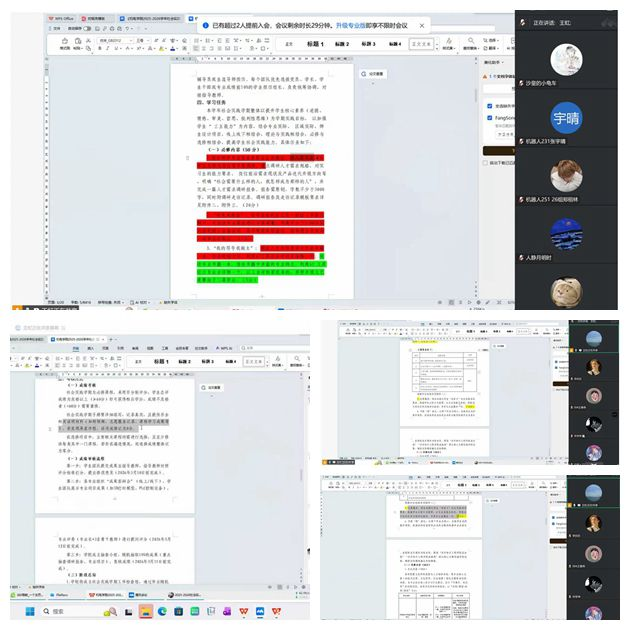630x630 pixels.
Task: Open File Explorer from the taskbar
Action: click(x=145, y=609)
